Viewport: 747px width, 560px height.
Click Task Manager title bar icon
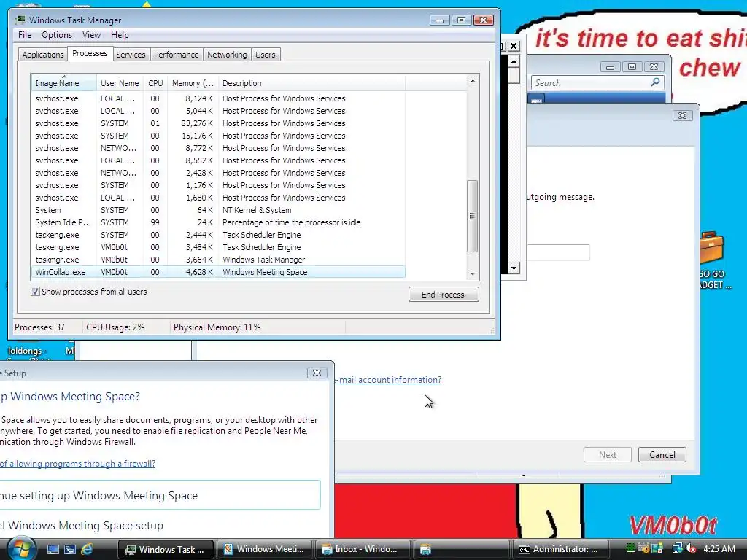pos(20,20)
